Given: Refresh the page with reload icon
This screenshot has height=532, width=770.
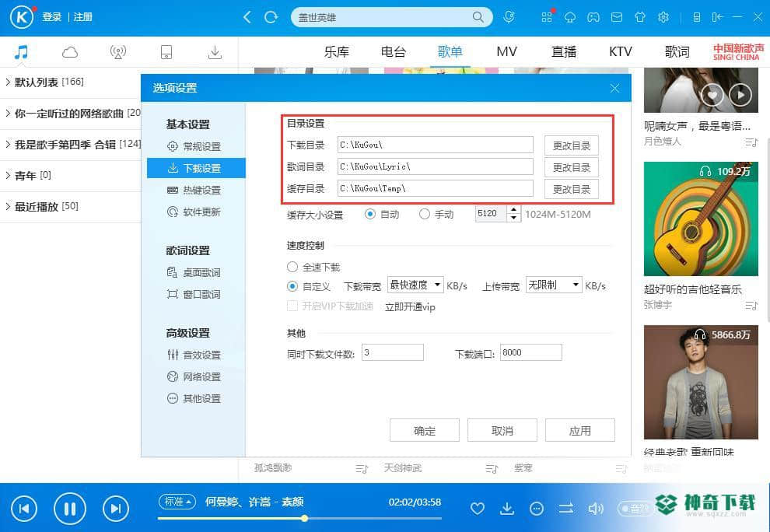Looking at the screenshot, I should [x=271, y=17].
